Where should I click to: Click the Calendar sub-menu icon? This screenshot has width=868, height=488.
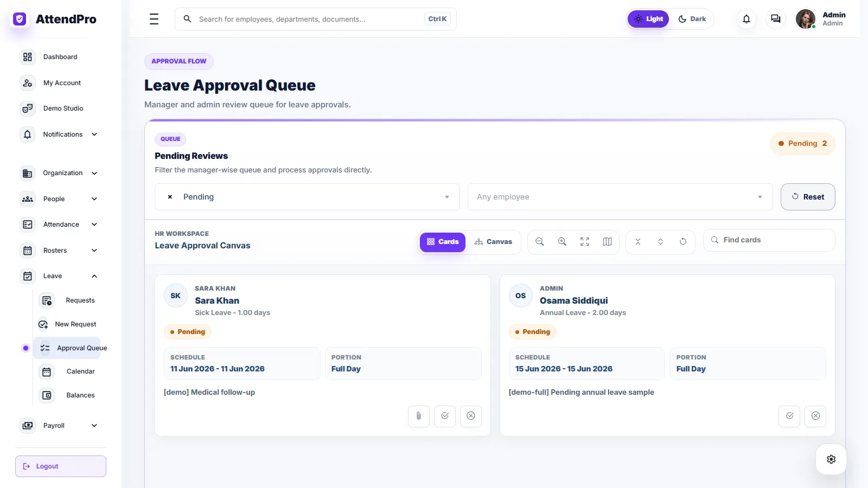click(x=47, y=371)
